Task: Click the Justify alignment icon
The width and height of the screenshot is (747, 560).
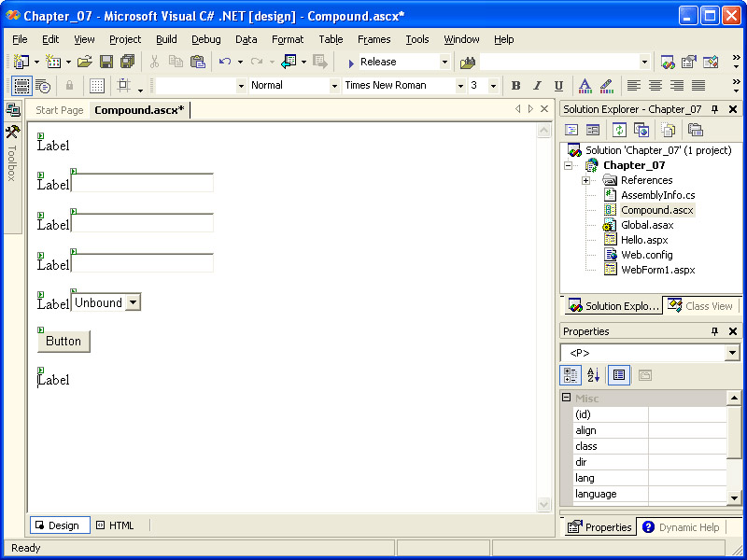Action: [698, 86]
